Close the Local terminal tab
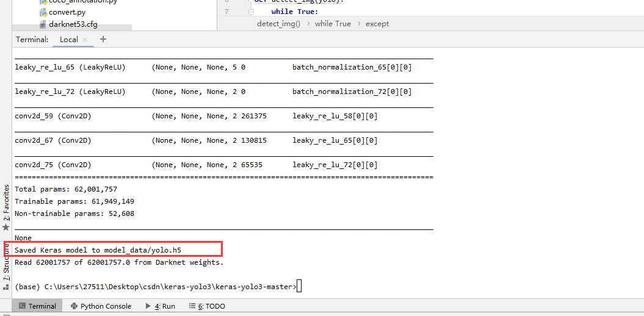The width and height of the screenshot is (644, 316). [x=85, y=40]
